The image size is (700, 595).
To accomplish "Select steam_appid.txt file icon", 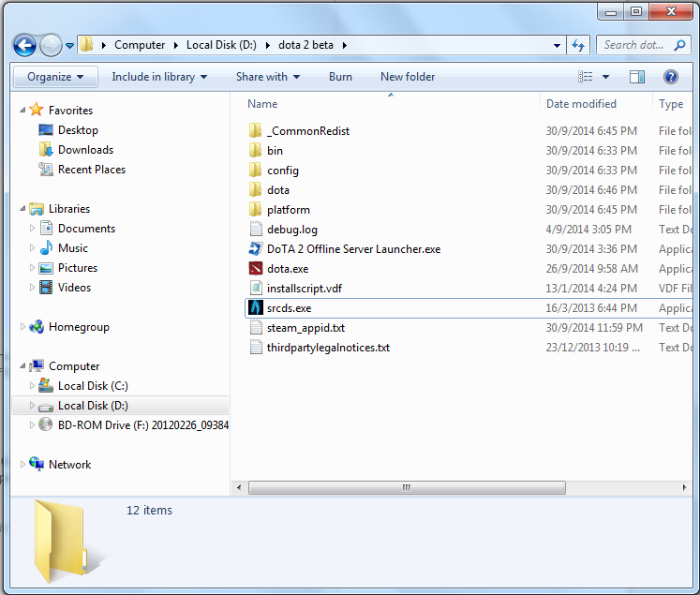I will tap(256, 327).
